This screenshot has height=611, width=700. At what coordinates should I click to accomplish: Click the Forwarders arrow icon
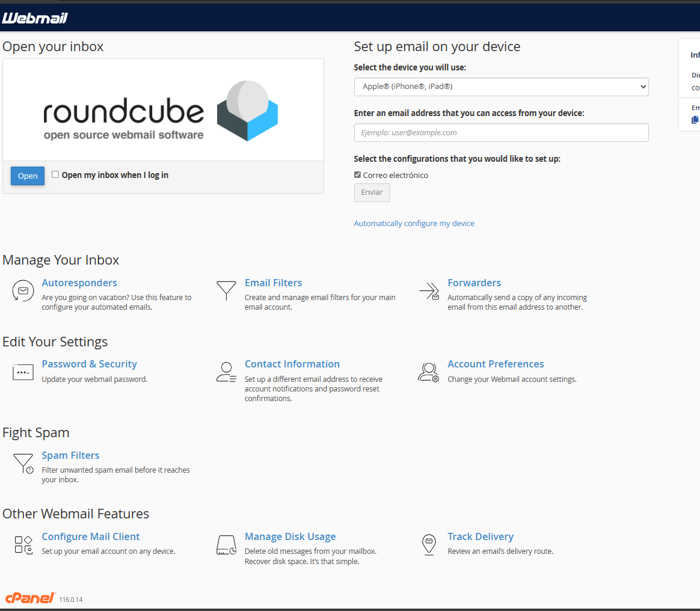tap(429, 291)
